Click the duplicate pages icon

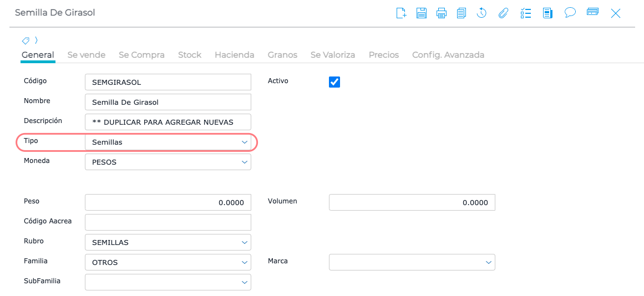462,13
